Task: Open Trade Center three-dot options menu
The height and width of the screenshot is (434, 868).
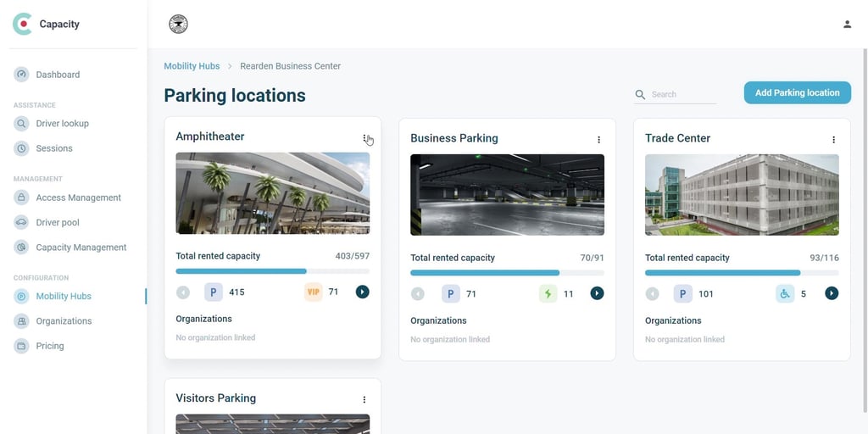Action: click(833, 140)
